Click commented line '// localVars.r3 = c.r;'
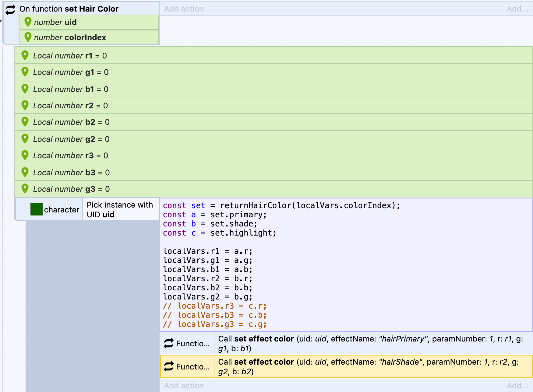This screenshot has width=533, height=392. pos(215,306)
